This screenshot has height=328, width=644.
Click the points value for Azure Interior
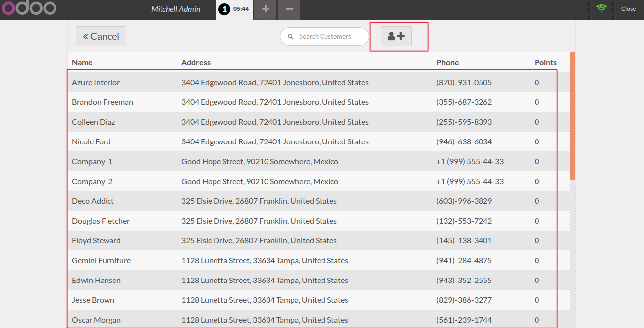click(x=537, y=82)
